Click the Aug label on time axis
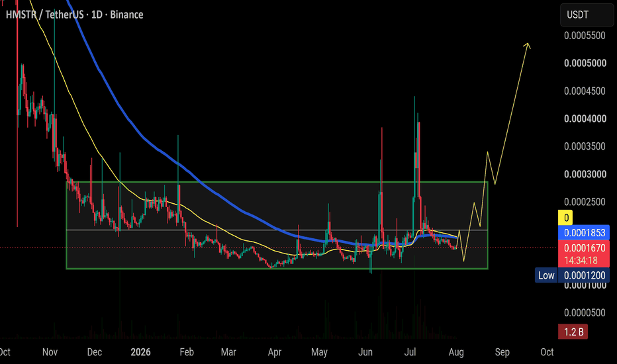 click(x=456, y=352)
